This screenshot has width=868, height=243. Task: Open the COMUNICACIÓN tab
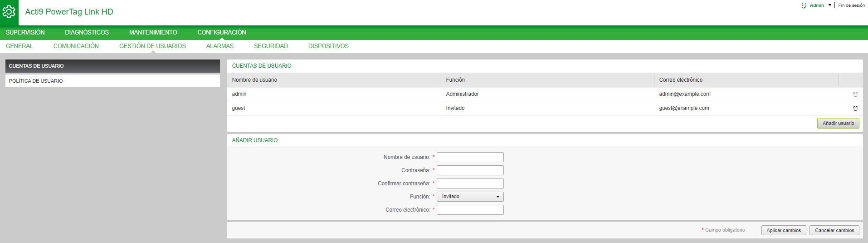[76, 46]
